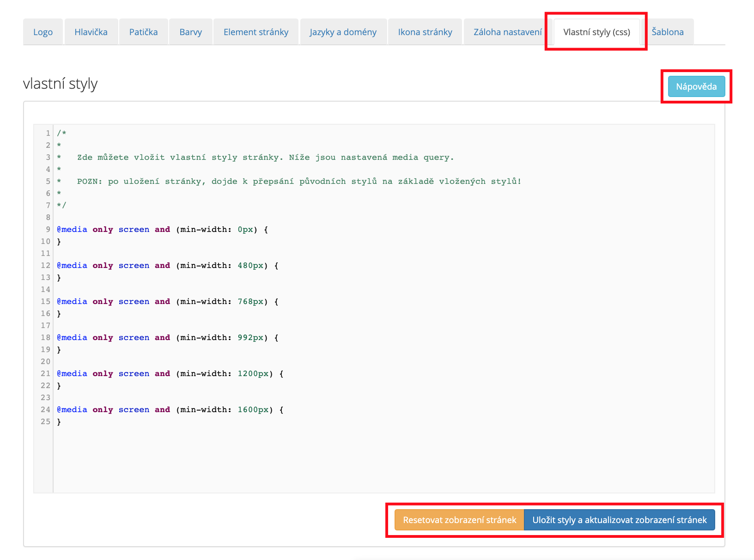
Task: Switch to the Hlavička tab
Action: pyautogui.click(x=91, y=32)
